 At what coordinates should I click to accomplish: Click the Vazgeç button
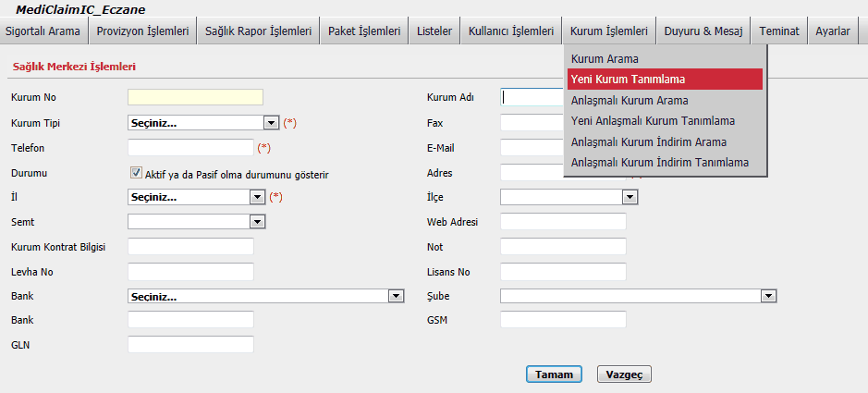coord(625,375)
